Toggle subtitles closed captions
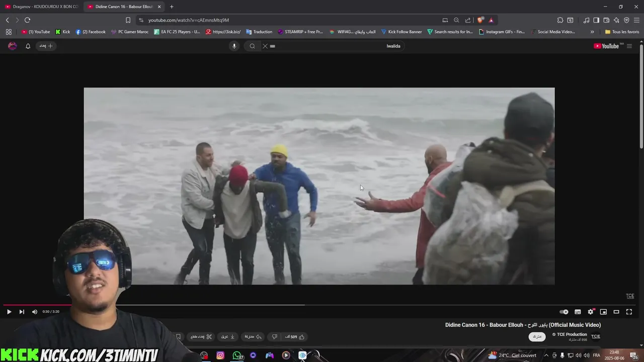The height and width of the screenshot is (362, 644). tap(578, 312)
